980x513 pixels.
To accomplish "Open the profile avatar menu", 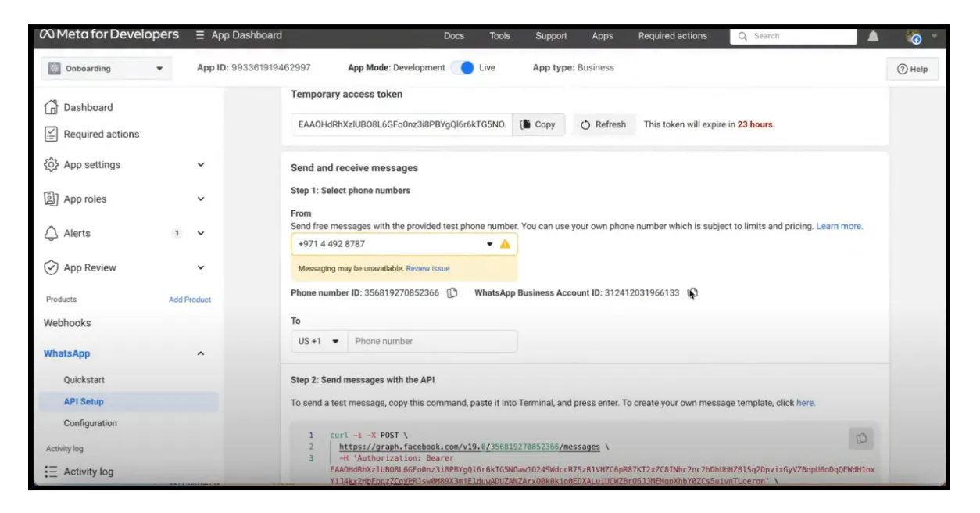I will click(x=915, y=37).
